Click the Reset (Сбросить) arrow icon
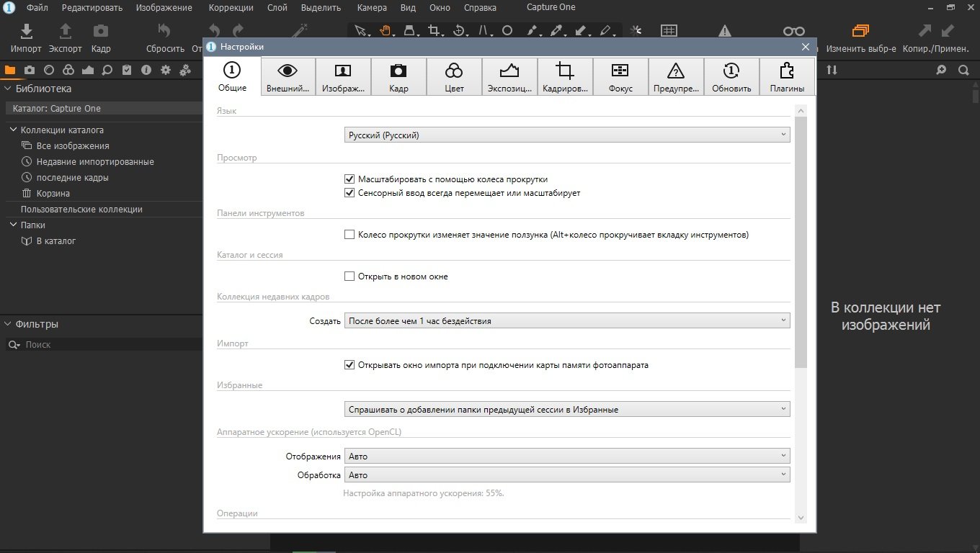 coord(165,32)
